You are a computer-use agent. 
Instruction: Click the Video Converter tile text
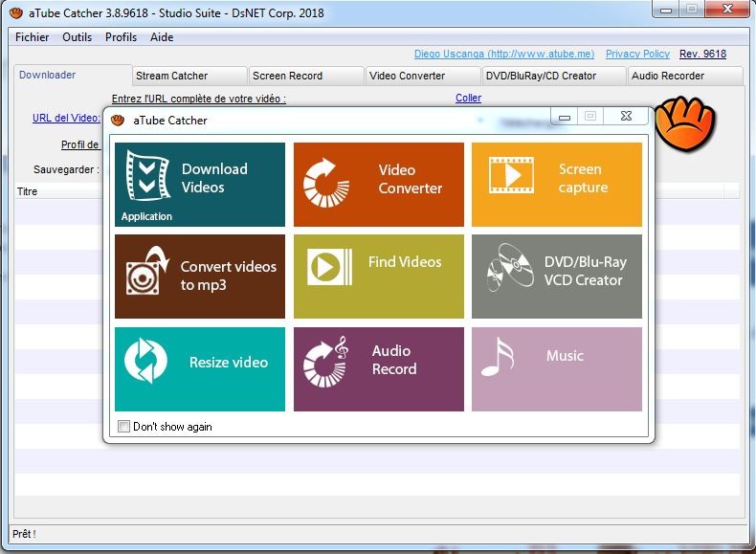[x=410, y=179]
